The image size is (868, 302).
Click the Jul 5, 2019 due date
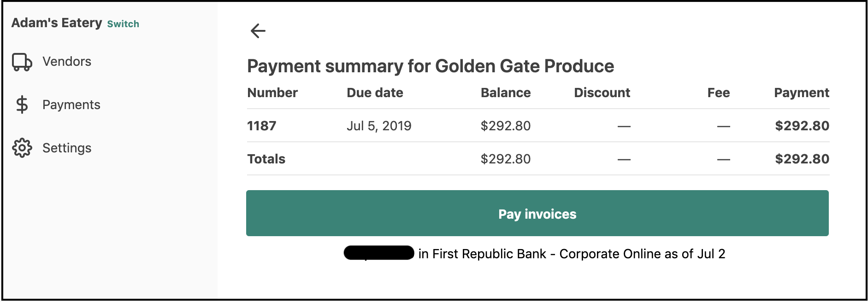379,126
